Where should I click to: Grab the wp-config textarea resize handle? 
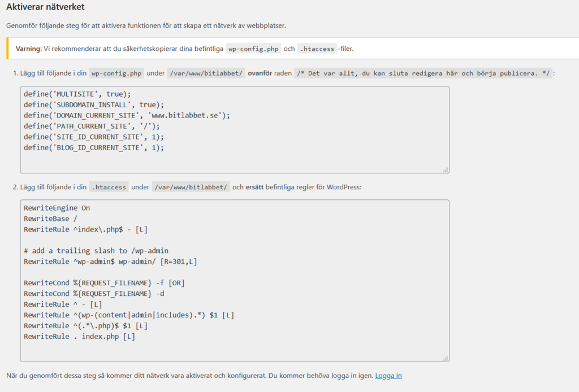pos(446,170)
